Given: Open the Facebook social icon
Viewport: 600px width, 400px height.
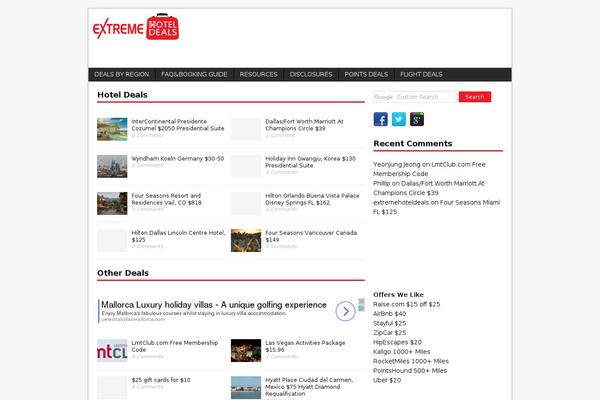Looking at the screenshot, I should [380, 119].
